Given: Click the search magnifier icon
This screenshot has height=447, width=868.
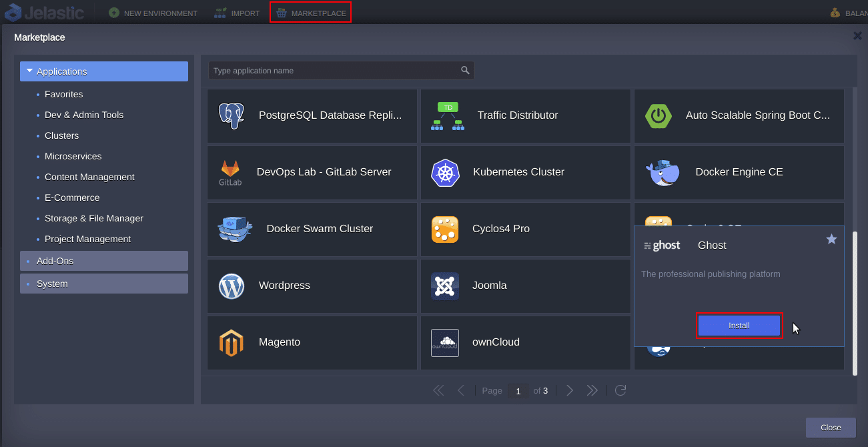Looking at the screenshot, I should (x=465, y=71).
